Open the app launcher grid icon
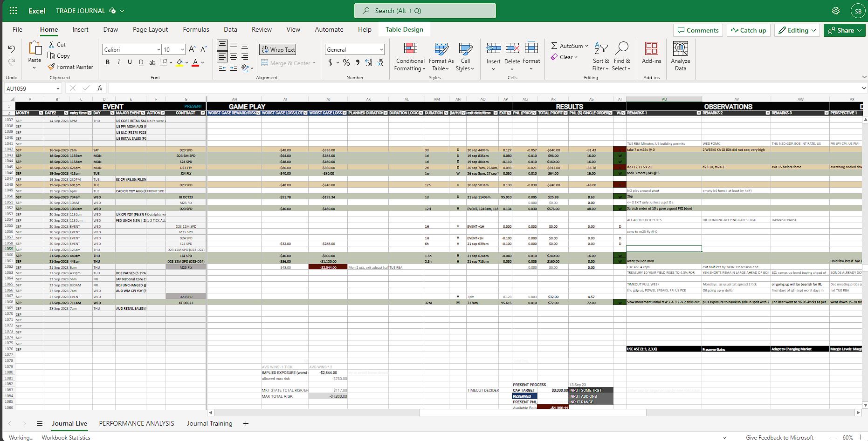Viewport: 868px width, 441px height. tap(14, 10)
